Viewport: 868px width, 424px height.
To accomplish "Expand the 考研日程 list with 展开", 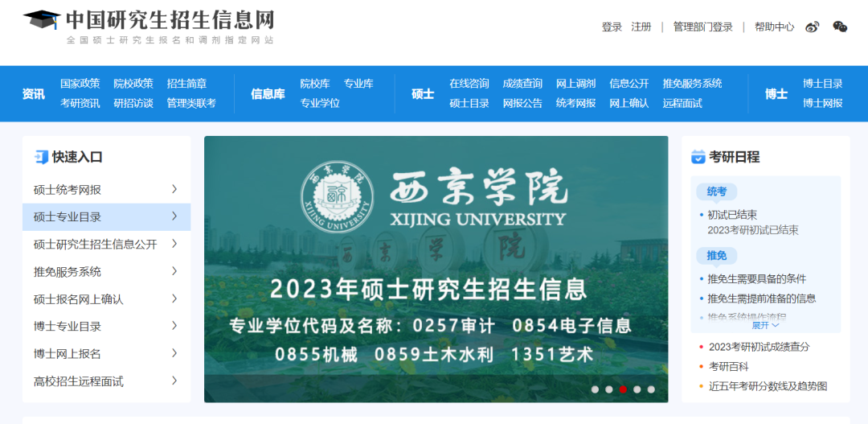I will [765, 326].
